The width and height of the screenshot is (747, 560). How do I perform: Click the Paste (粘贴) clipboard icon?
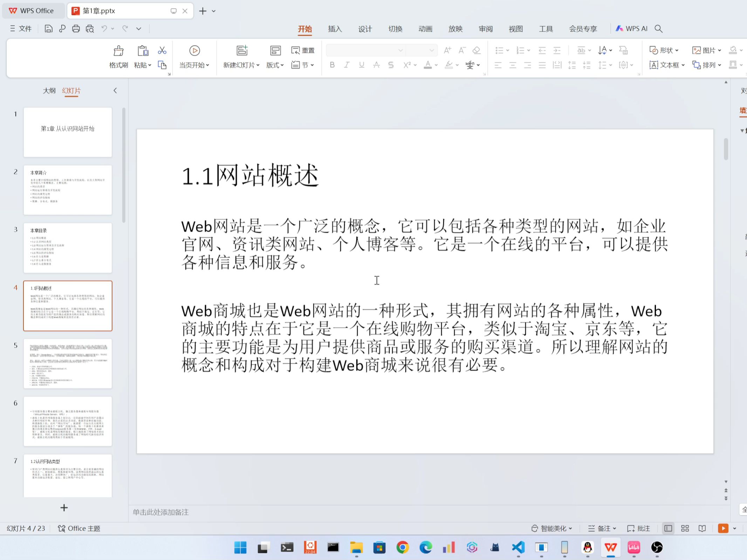pos(143,51)
